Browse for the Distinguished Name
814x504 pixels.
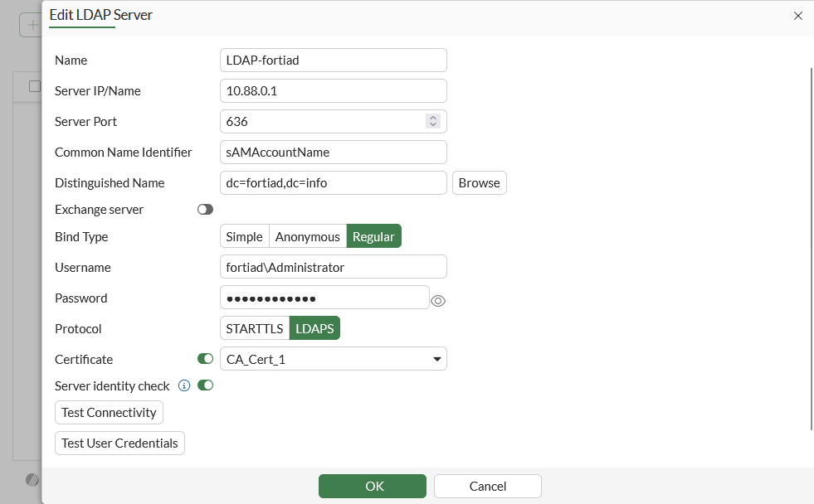479,182
